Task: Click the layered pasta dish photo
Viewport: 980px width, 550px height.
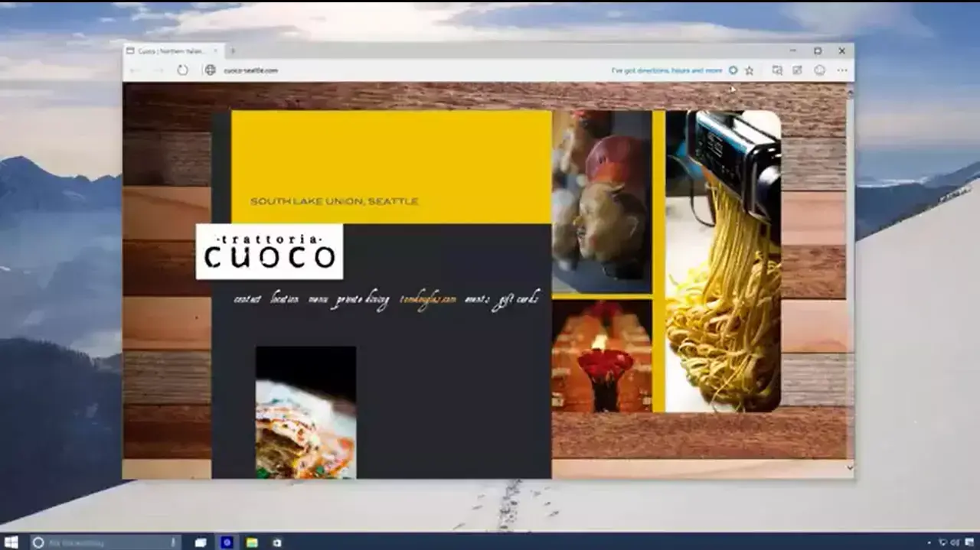Action: 305,412
